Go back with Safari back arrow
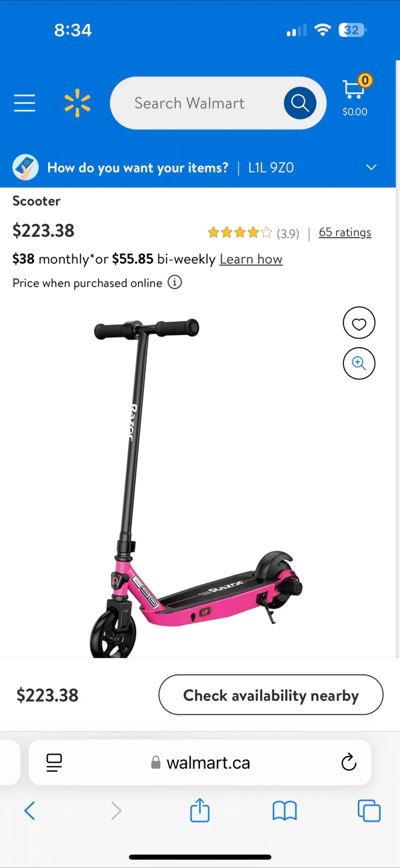 [30, 811]
